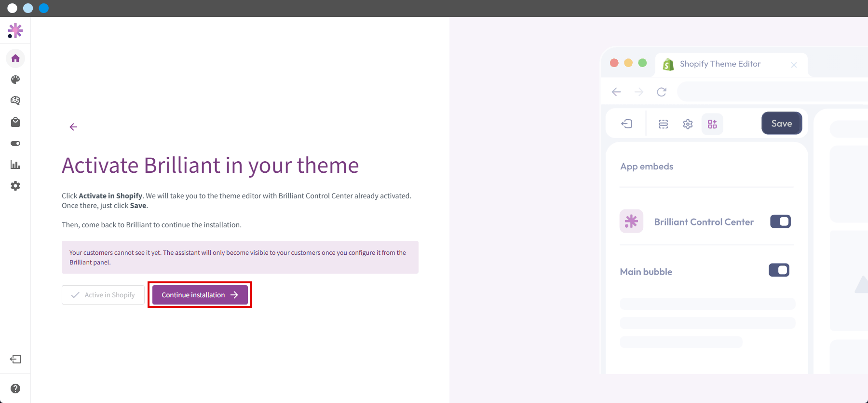Select the App embeds icon in the theme editor toolbar
This screenshot has width=868, height=403.
point(712,124)
